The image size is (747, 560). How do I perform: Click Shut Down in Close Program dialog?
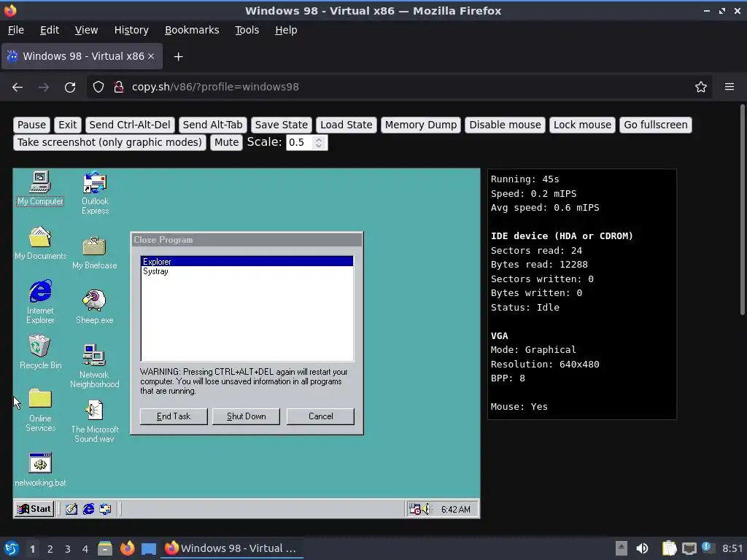[247, 416]
